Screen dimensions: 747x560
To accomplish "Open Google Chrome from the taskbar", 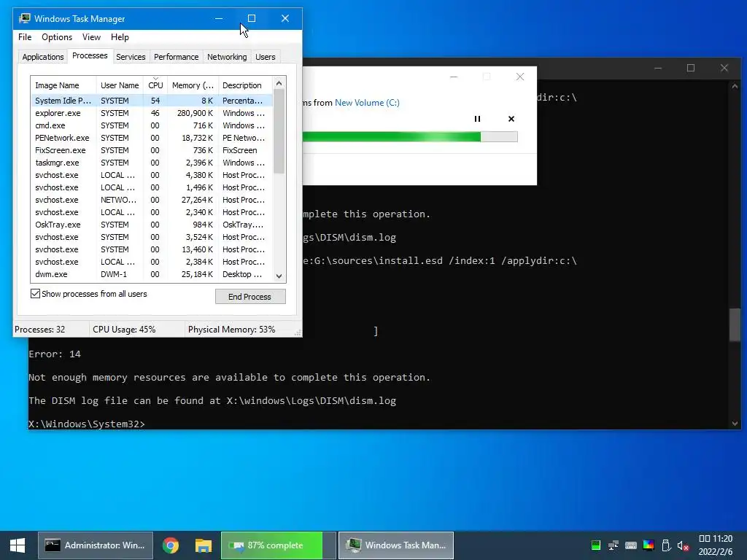I will tap(171, 545).
